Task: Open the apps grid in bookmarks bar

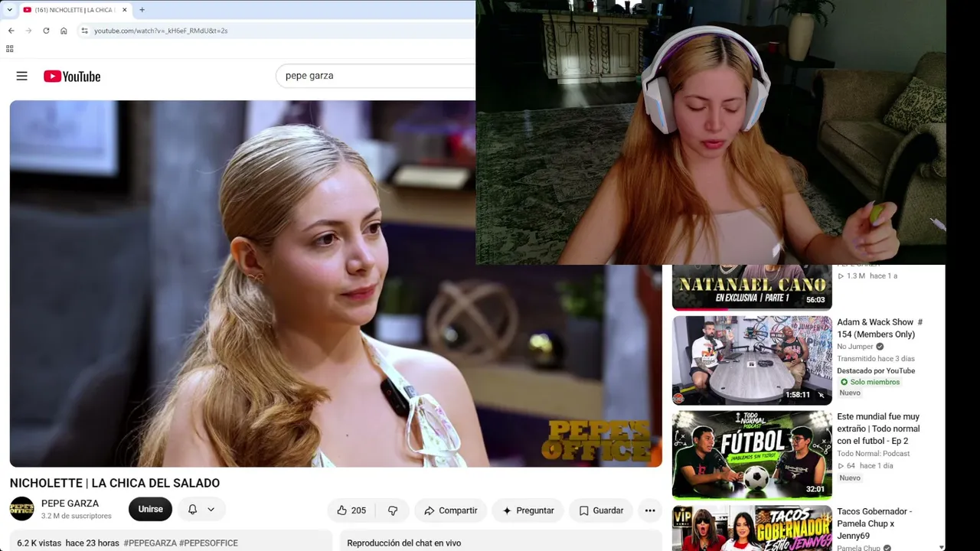Action: tap(10, 49)
